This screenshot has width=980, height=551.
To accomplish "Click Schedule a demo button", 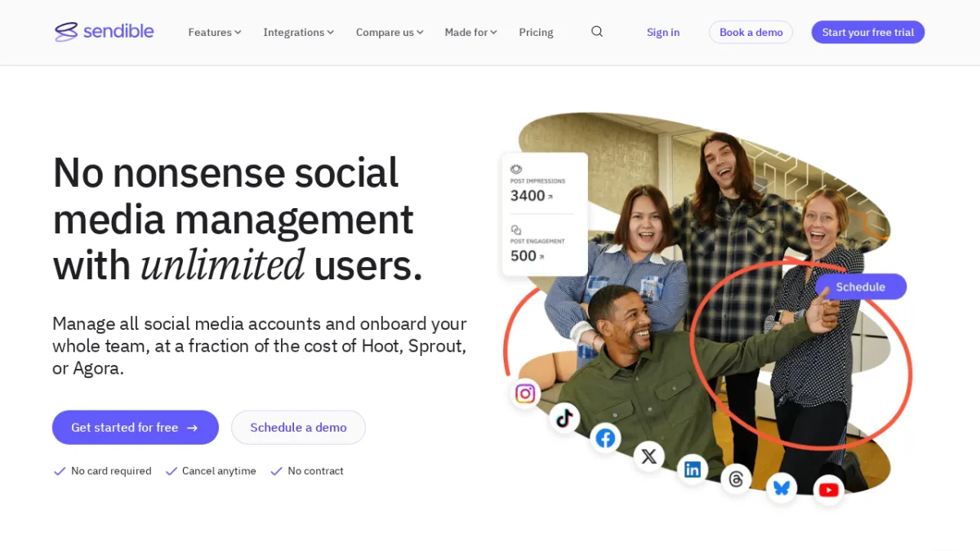I will [298, 427].
